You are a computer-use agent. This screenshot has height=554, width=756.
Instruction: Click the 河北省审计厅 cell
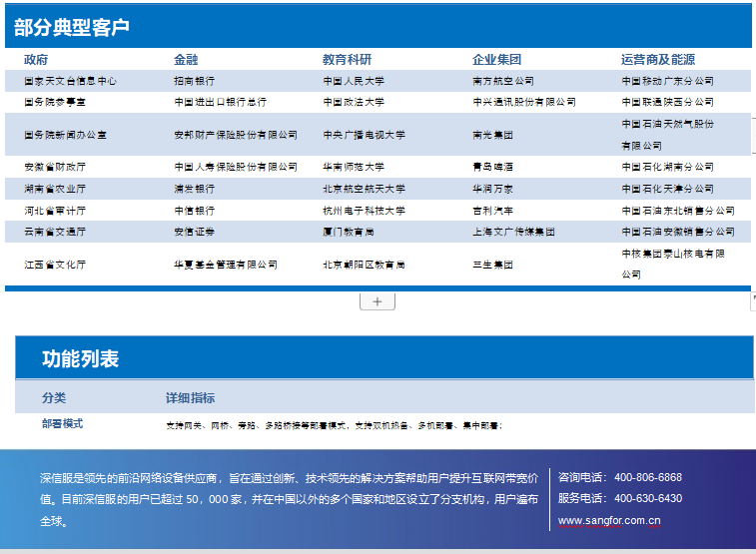(x=55, y=211)
